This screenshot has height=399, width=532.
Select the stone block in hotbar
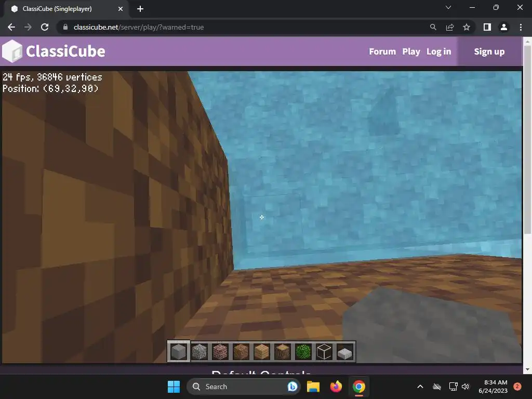(x=179, y=352)
